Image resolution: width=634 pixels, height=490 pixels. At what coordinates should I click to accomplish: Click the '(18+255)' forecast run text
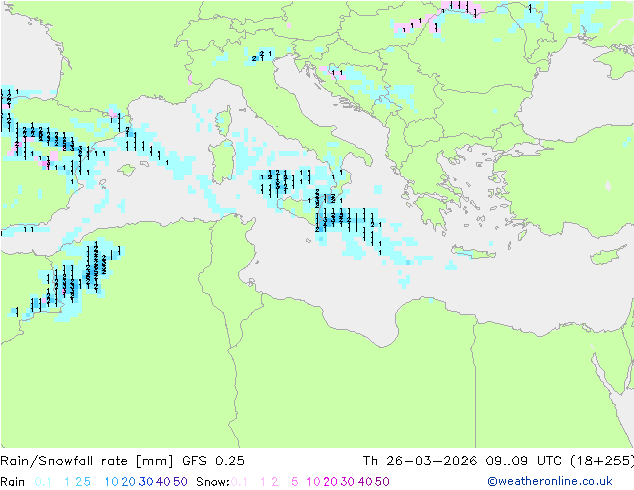tap(602, 461)
